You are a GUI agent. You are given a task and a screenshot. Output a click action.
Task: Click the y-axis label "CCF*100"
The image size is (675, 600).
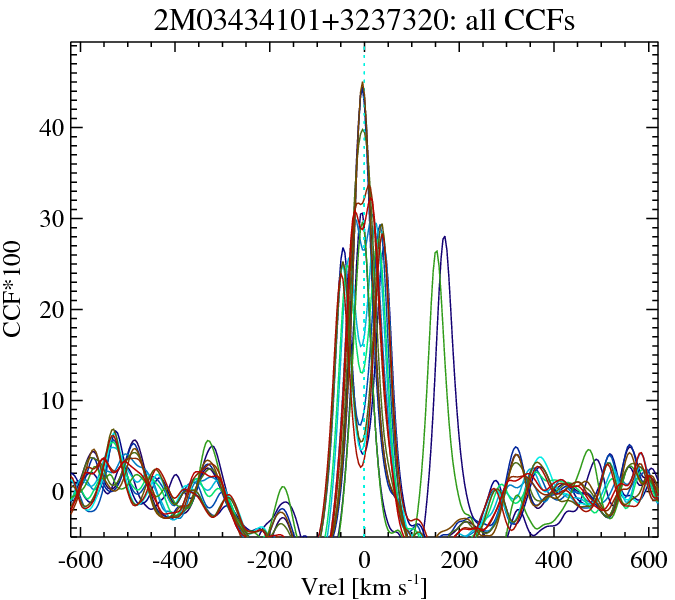pos(17,290)
